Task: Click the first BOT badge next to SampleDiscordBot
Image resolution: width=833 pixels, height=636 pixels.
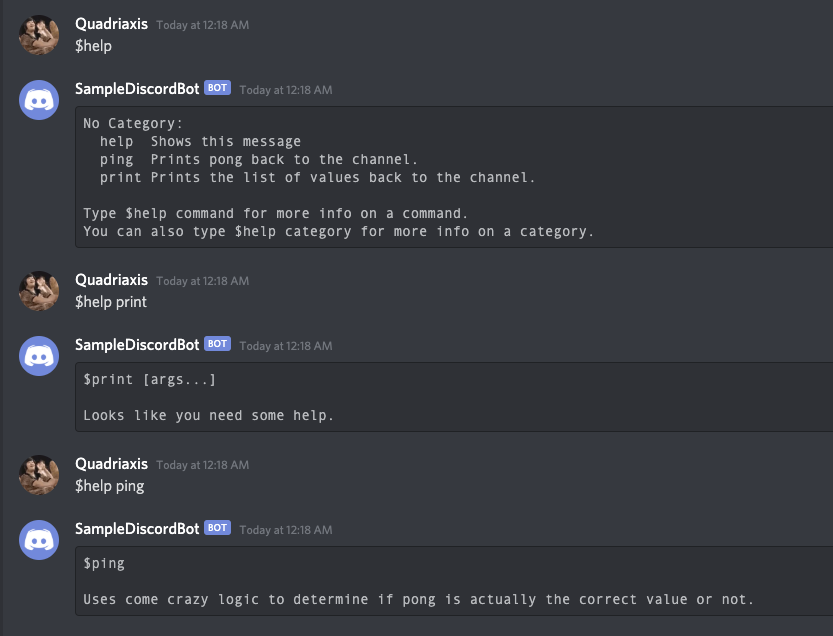Action: pyautogui.click(x=216, y=88)
